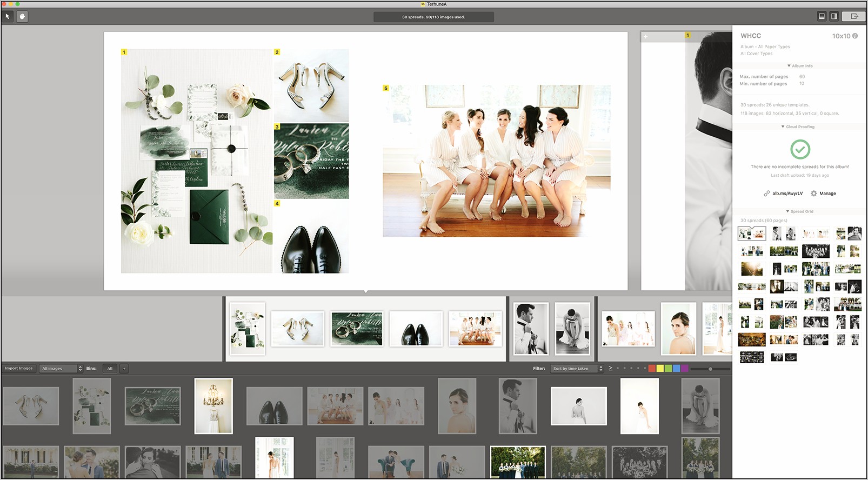
Task: Select the wedding party group photo in image browser
Action: coord(518,462)
